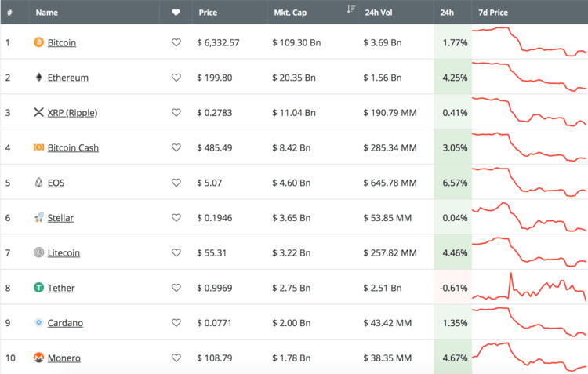Click the Ethereum diamond logo icon
588x374 pixels.
pos(38,78)
